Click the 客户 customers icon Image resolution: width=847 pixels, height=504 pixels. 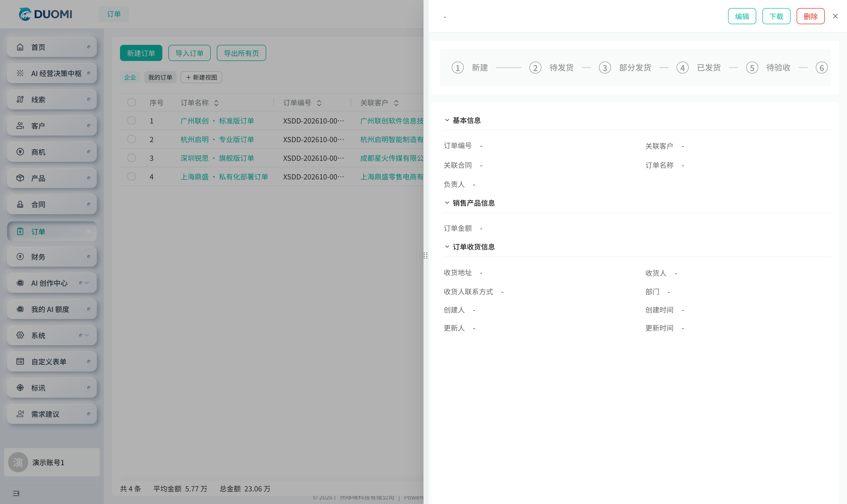(20, 126)
